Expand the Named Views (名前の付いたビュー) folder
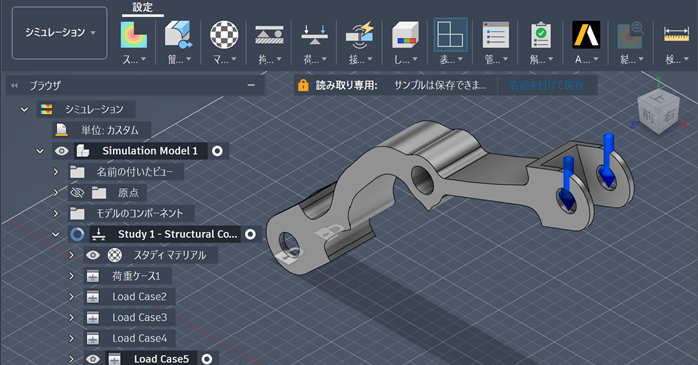 [56, 172]
